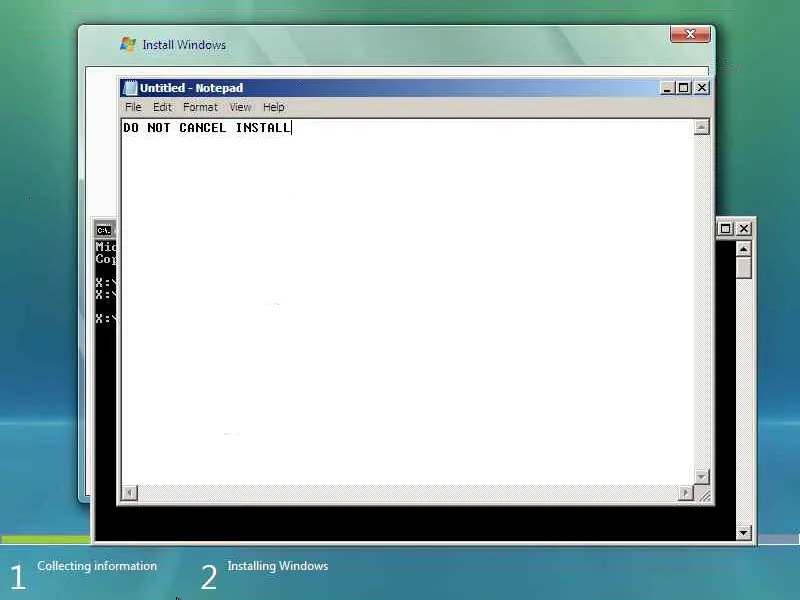Click Notepad horizontal scrollbar left arrow
800x600 pixels.
click(x=130, y=493)
